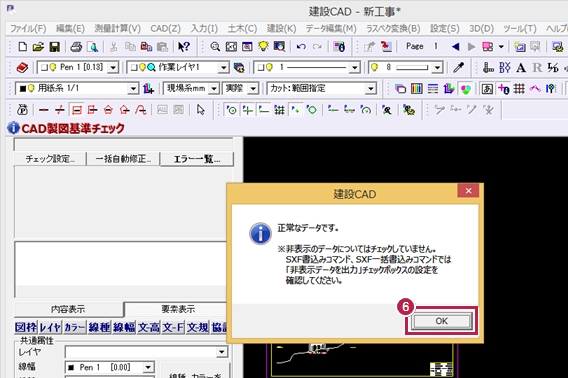This screenshot has width=568, height=378.
Task: Open the line type 1 dropdown
Action: [x=354, y=67]
